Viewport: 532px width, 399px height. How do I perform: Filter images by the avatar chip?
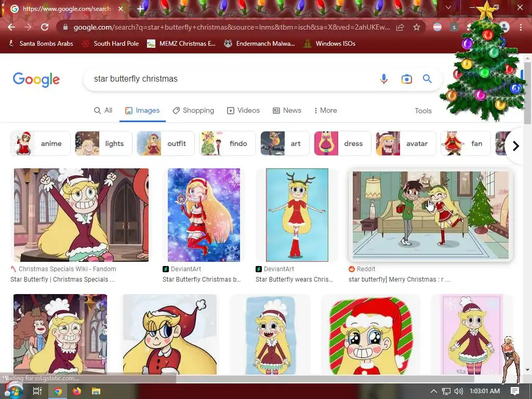pyautogui.click(x=406, y=143)
